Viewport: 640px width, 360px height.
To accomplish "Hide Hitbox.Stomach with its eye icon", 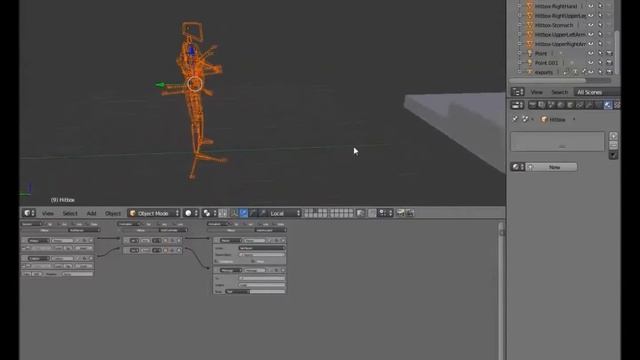I will pyautogui.click(x=591, y=25).
